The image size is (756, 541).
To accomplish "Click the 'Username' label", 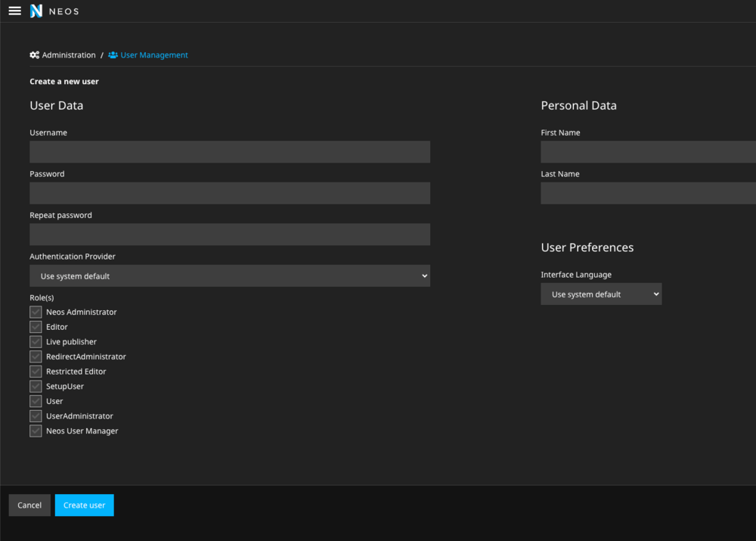I will point(48,132).
